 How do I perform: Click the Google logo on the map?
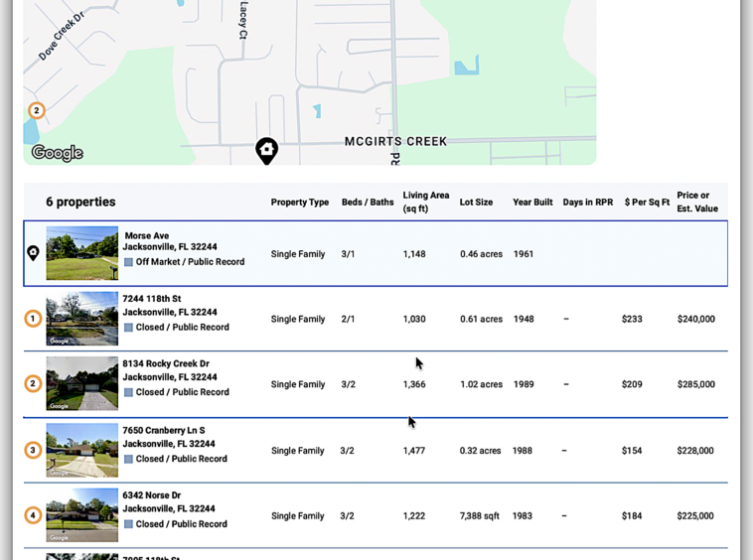click(57, 153)
